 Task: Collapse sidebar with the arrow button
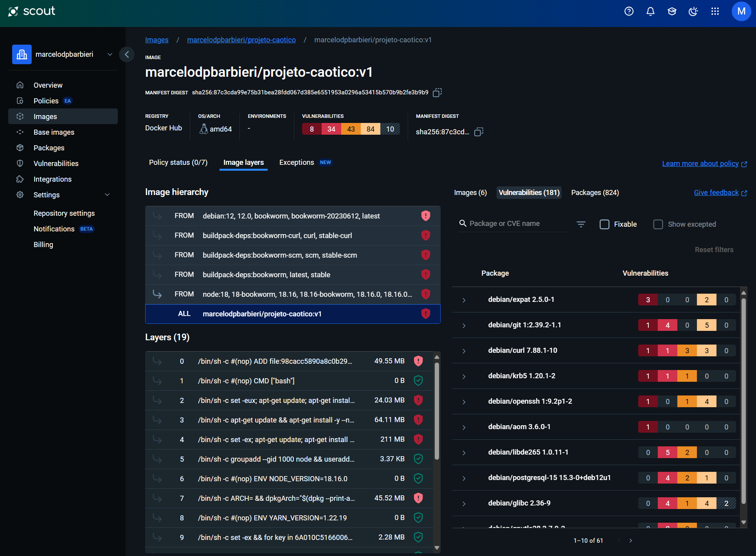tap(127, 54)
